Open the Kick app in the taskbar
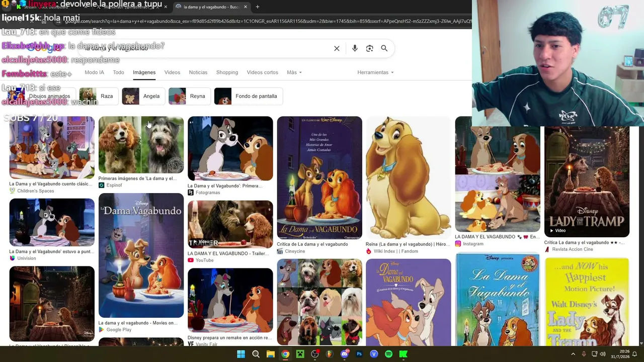This screenshot has width=644, height=362. point(404,354)
